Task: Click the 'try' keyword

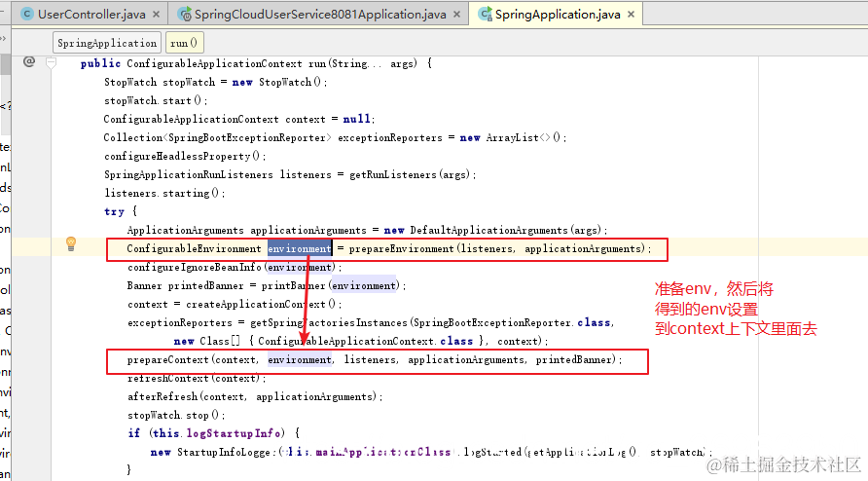Action: point(114,211)
